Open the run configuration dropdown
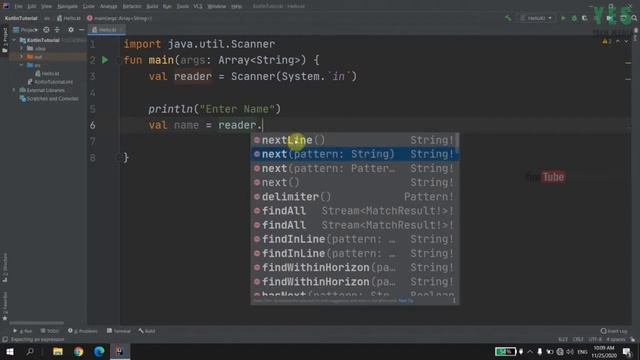The height and width of the screenshot is (360, 640). click(536, 18)
